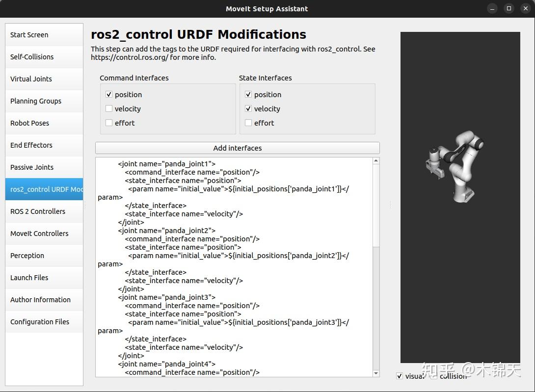Enable velocity command interface checkbox
The width and height of the screenshot is (535, 392).
tap(108, 108)
